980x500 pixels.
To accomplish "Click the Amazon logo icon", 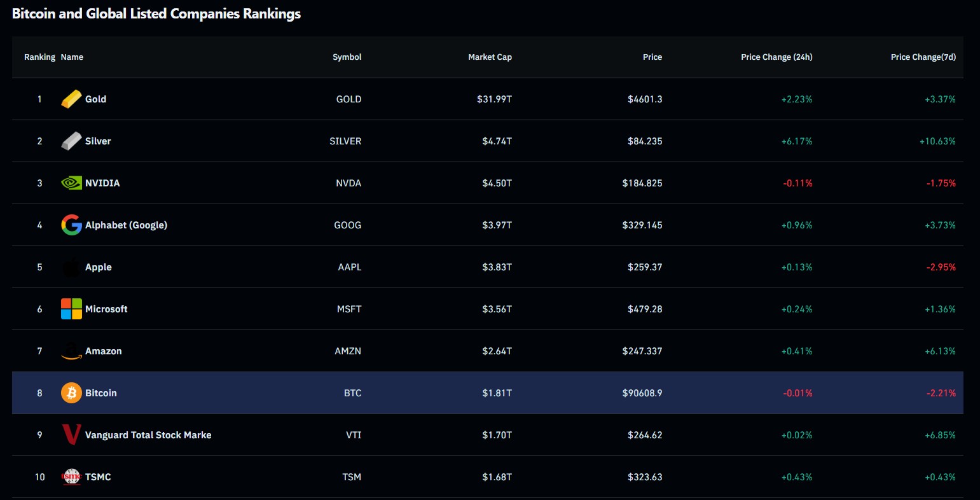I will (71, 351).
